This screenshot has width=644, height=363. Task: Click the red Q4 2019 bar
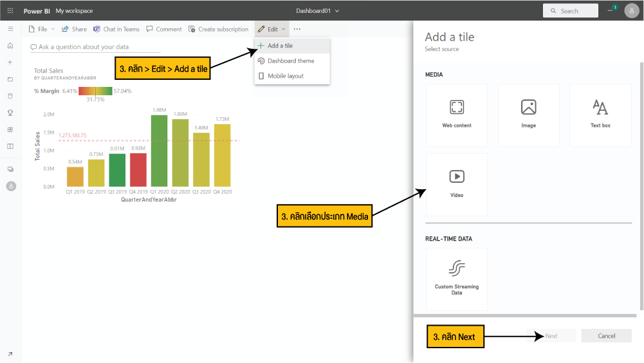[138, 170]
